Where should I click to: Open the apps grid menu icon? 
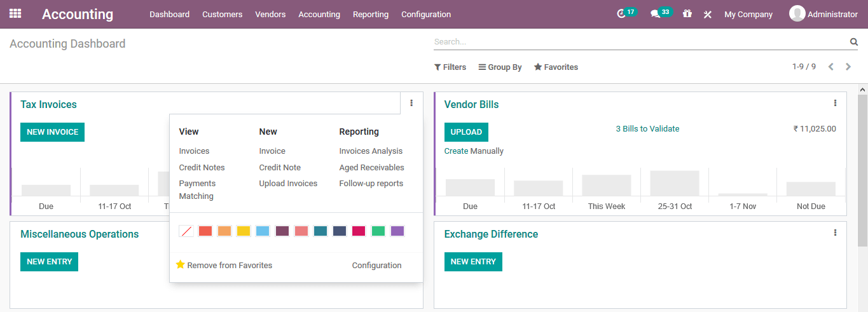[15, 13]
